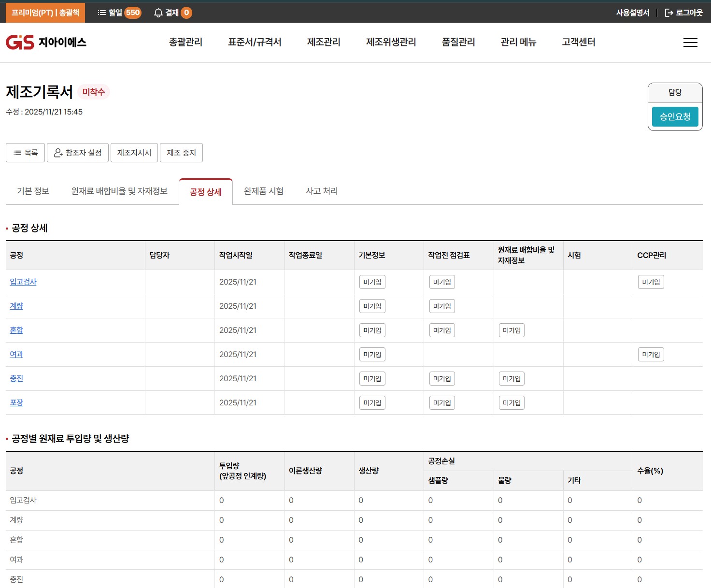Open the 여과 process link
The height and width of the screenshot is (588, 711).
click(16, 354)
